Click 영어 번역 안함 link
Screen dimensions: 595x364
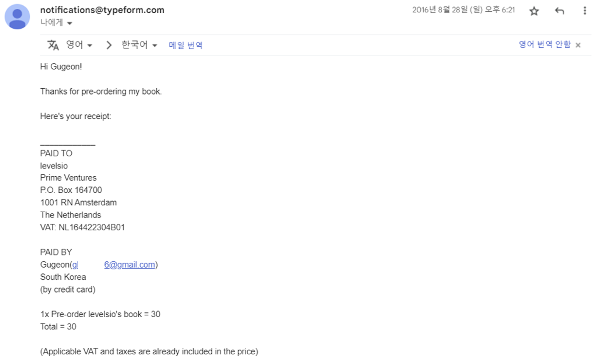(x=545, y=44)
